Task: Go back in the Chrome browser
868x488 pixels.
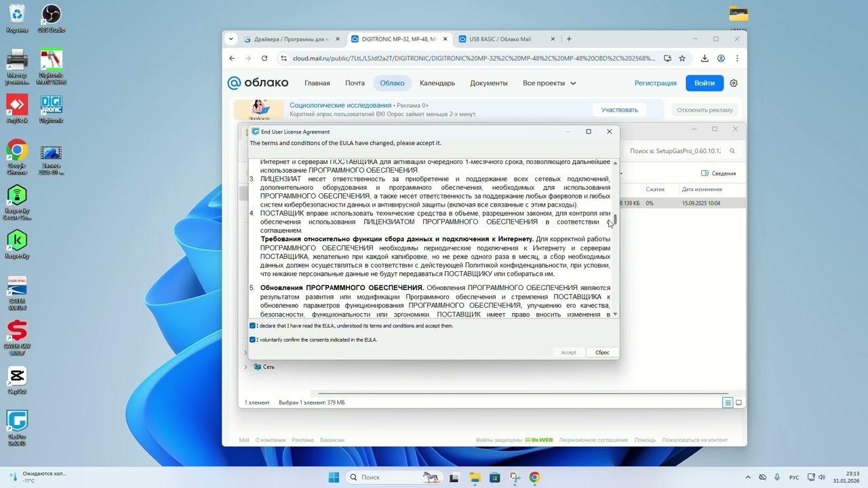Action: [232, 58]
